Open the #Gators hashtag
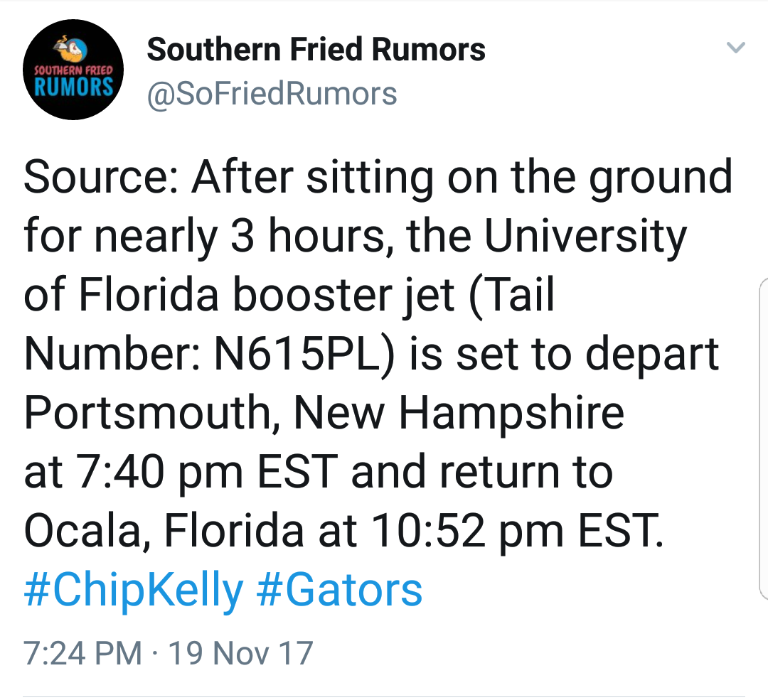This screenshot has width=768, height=700. 339,590
